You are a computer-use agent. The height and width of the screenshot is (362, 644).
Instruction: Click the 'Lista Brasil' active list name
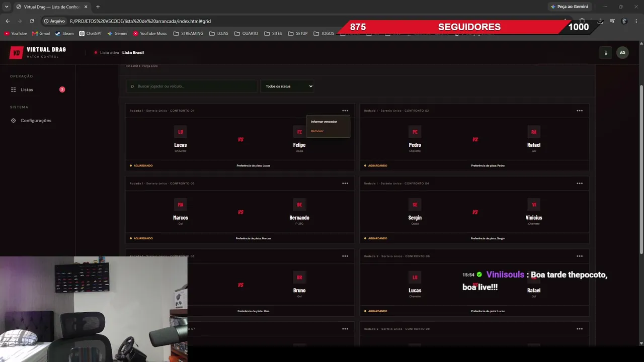(x=133, y=53)
